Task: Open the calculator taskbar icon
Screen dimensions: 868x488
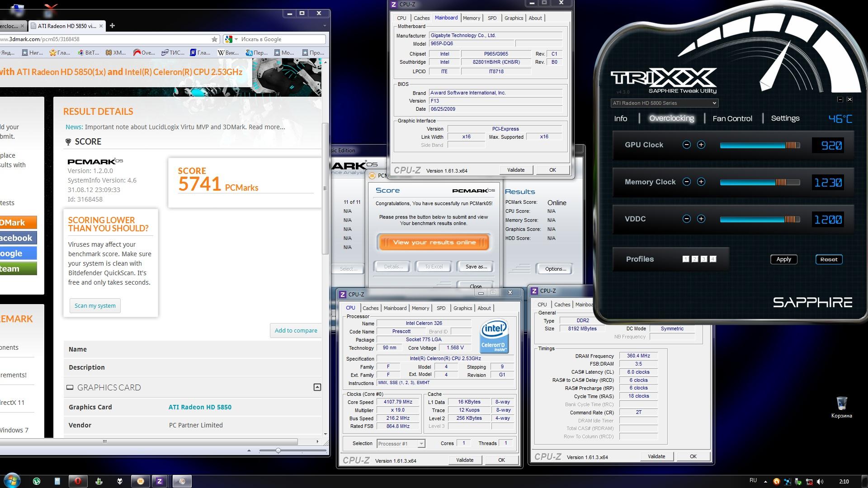Action: 57,481
